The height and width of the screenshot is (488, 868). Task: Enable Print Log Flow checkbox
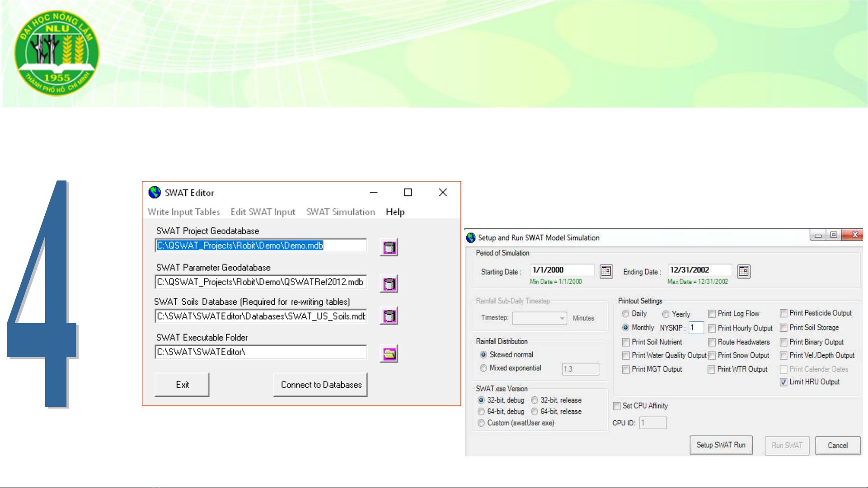[x=712, y=314]
